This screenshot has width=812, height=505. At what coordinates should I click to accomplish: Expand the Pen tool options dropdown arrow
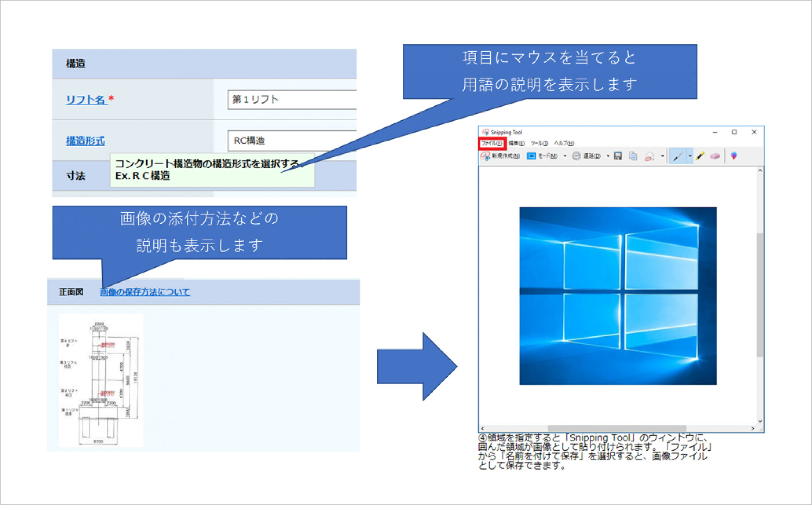tap(690, 157)
